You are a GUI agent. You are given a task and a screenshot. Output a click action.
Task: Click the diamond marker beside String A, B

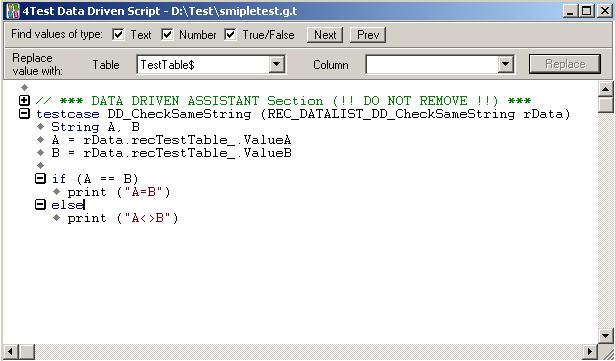40,126
